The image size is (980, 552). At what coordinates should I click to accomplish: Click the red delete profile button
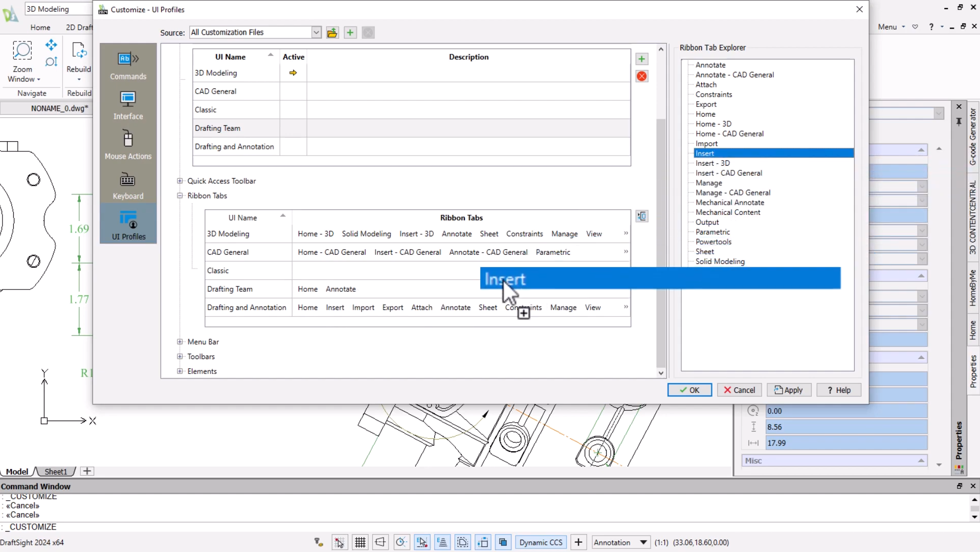[641, 76]
